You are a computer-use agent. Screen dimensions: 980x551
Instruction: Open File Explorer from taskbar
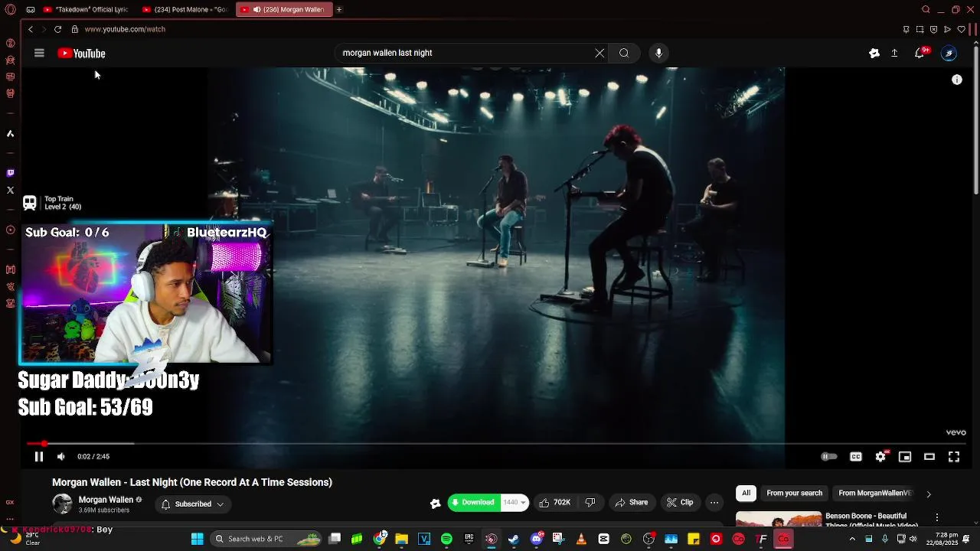click(x=401, y=539)
